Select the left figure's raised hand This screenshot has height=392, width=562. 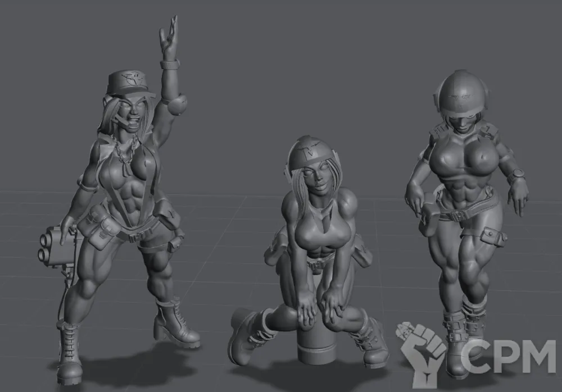169,37
